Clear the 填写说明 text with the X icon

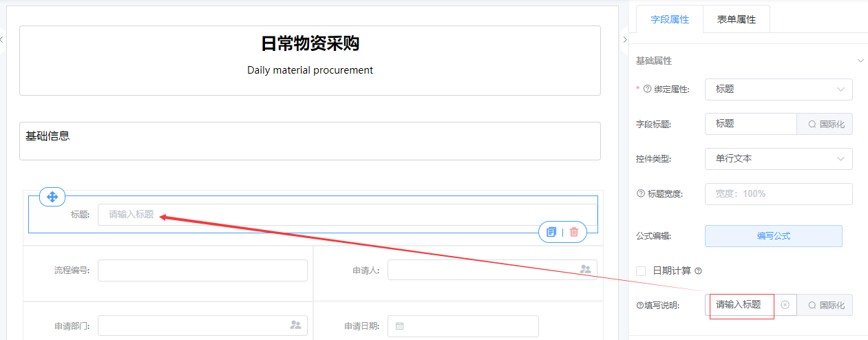point(785,305)
